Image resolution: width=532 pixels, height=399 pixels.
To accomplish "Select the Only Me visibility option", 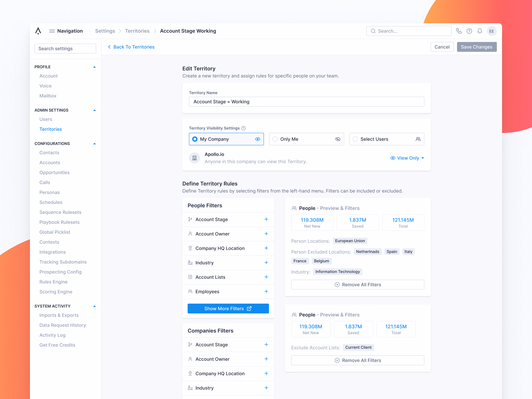I will (x=306, y=139).
